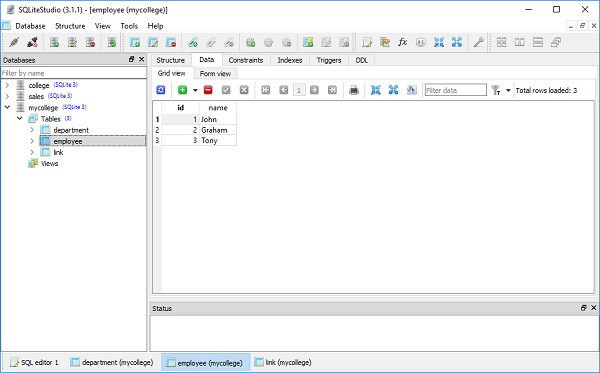Screen dimensions: 600x373
Task: Open the insert row dropdown arrow
Action: tap(195, 90)
